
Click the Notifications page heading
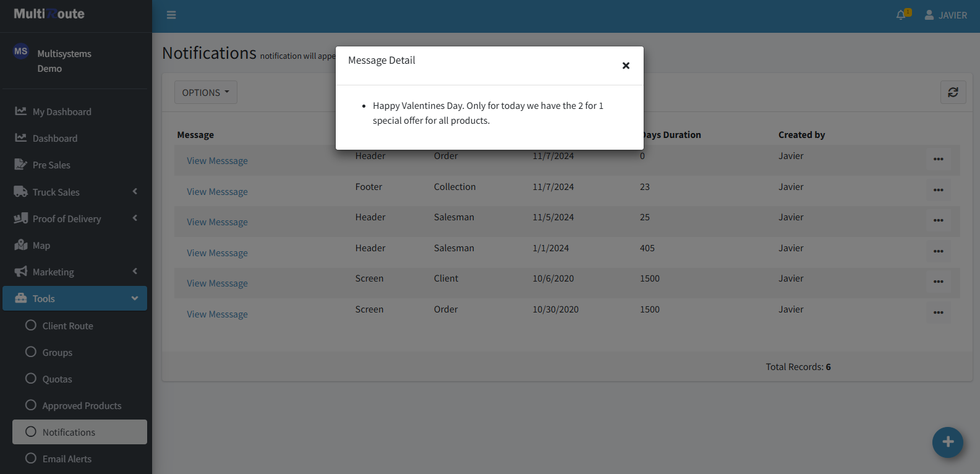point(209,53)
